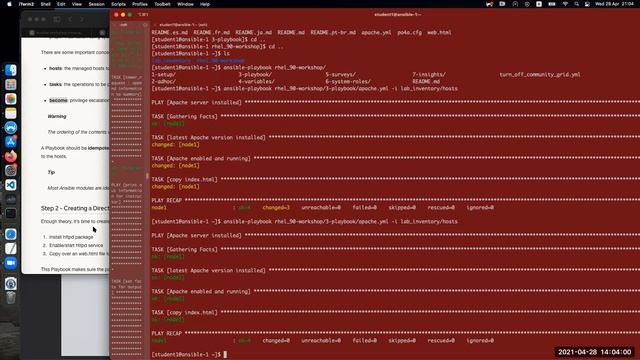Select the student@ansible-1 terminal tab

(183, 25)
